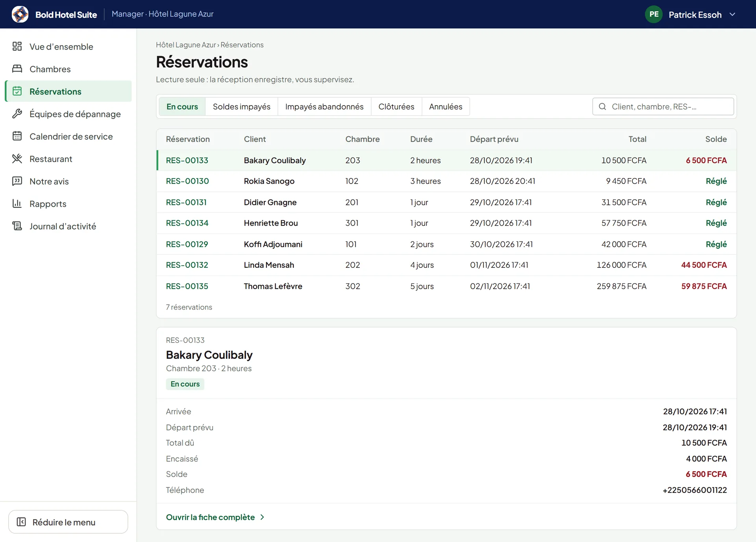The width and height of the screenshot is (756, 542).
Task: Open Rapports in the sidebar menu
Action: [68, 204]
